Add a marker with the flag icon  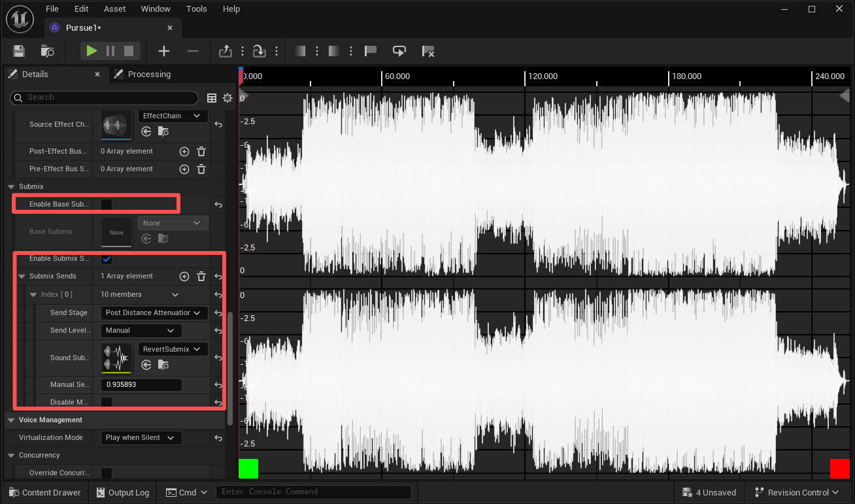(371, 50)
